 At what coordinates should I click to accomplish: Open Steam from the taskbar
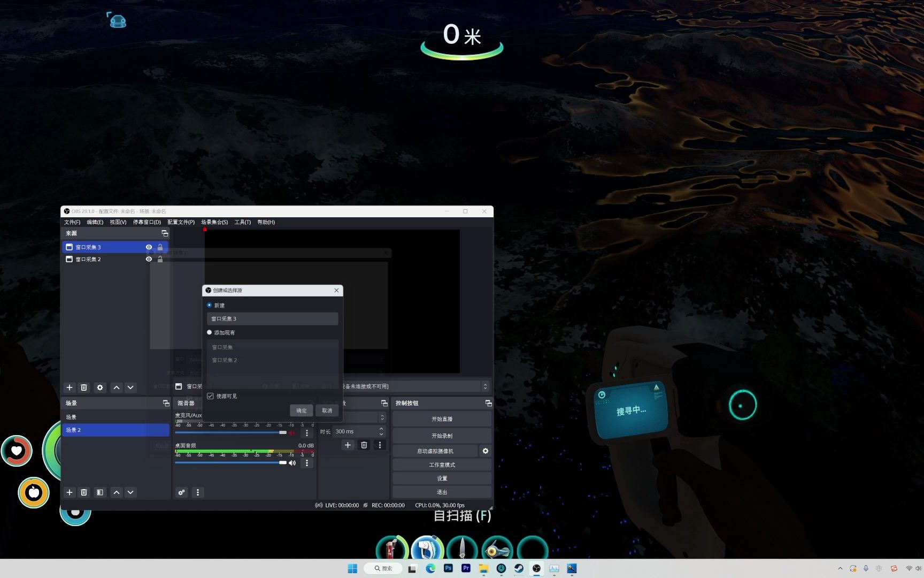(519, 568)
